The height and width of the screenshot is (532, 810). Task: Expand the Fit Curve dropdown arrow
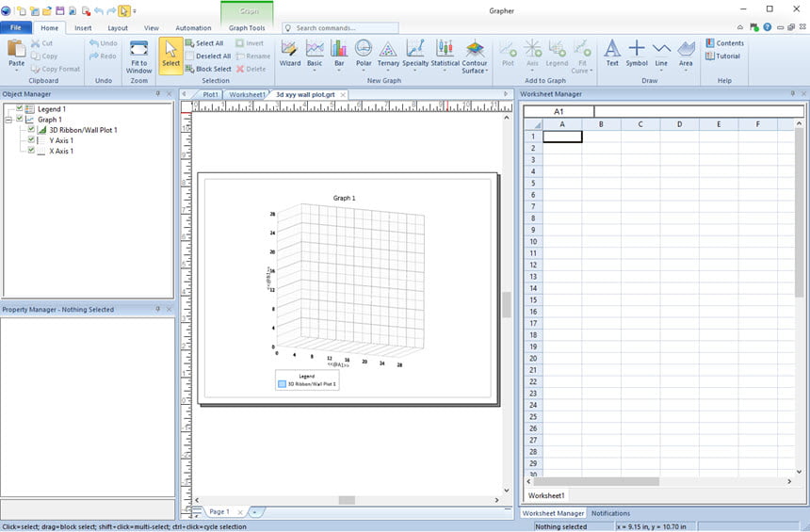coord(591,71)
